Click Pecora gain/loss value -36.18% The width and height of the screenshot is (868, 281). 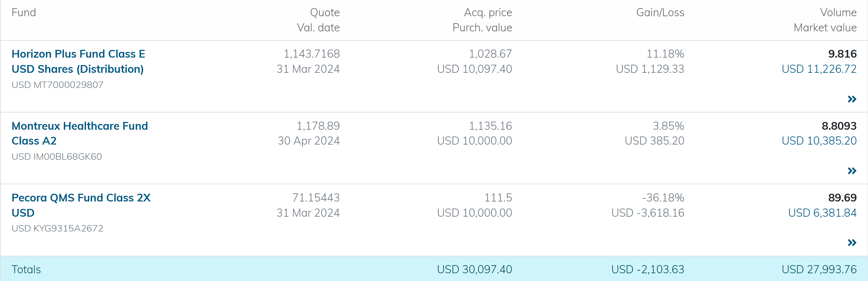[663, 198]
